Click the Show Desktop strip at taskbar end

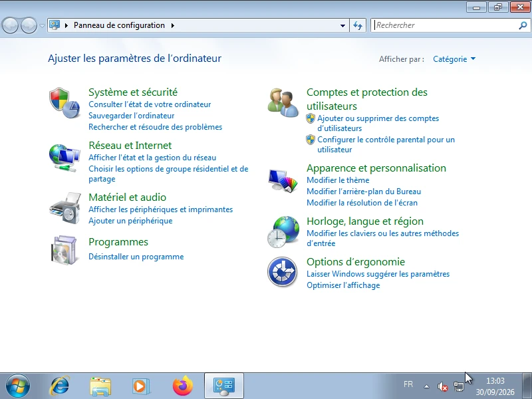(527, 386)
